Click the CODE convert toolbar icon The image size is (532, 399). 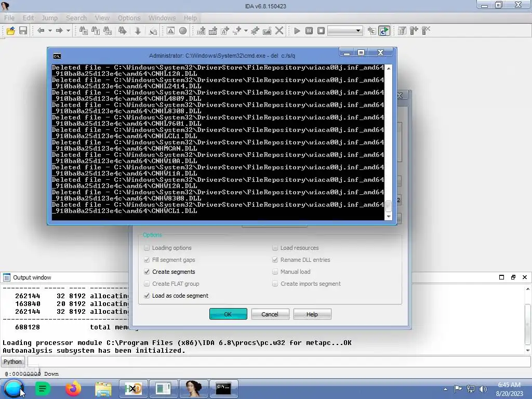[201, 31]
